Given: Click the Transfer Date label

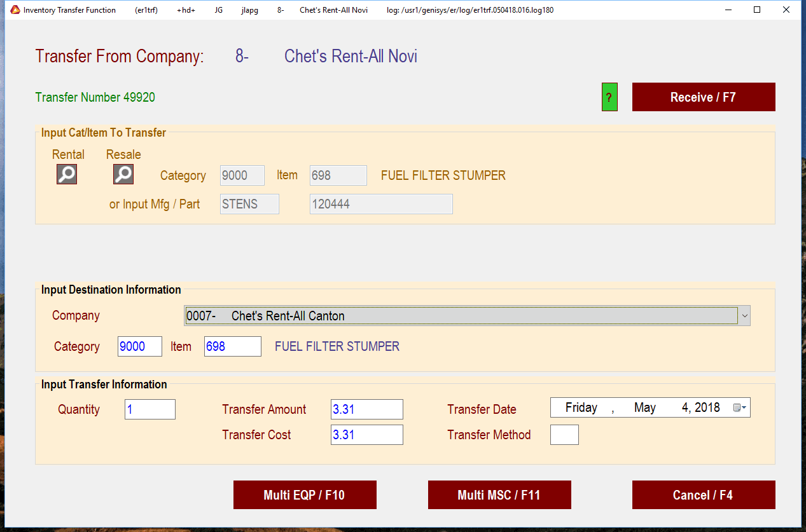Looking at the screenshot, I should click(482, 409).
